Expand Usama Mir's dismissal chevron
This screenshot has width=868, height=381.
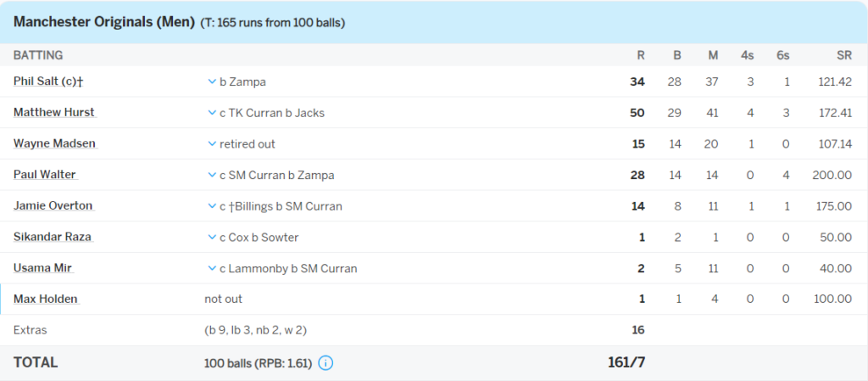(x=212, y=268)
